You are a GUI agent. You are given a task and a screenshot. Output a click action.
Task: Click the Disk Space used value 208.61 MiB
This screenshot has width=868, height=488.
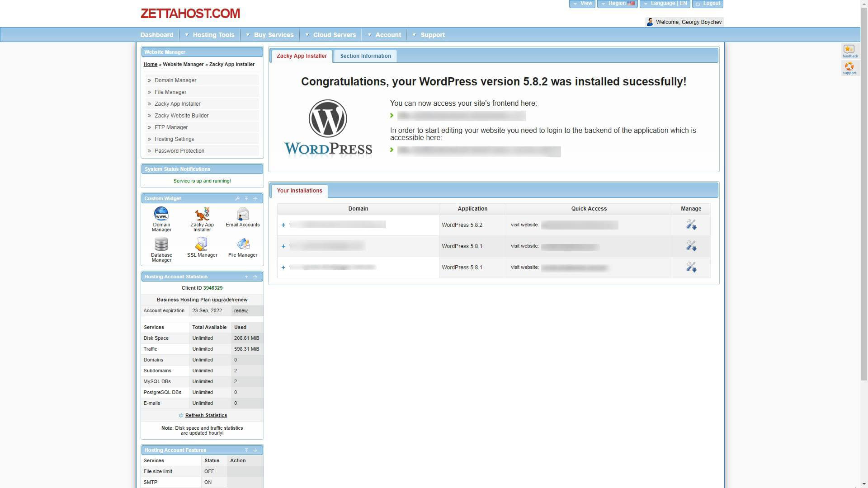pyautogui.click(x=247, y=338)
